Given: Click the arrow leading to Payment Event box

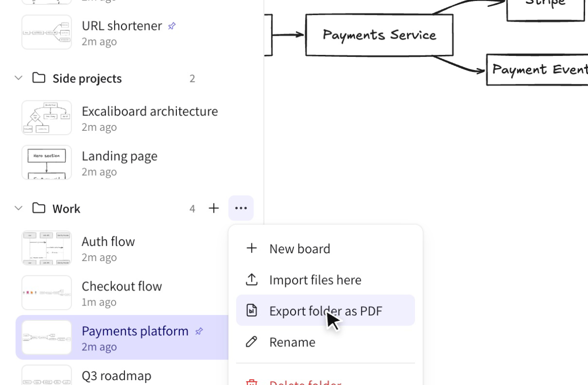Looking at the screenshot, I should tap(460, 65).
